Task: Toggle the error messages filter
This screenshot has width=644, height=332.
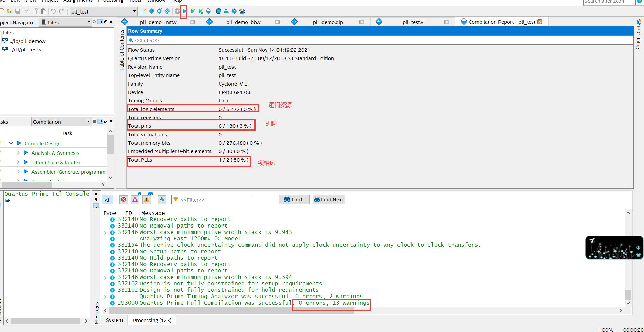Action: coord(124,199)
